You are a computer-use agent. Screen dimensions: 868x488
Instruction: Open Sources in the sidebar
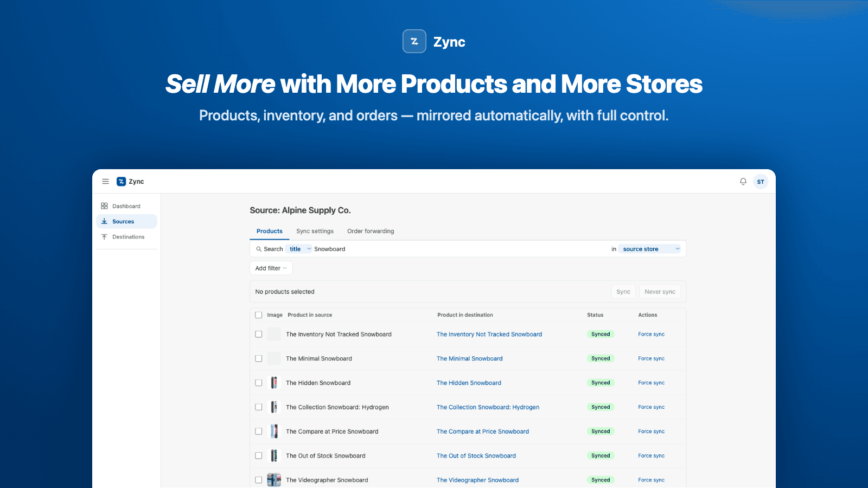(x=126, y=221)
